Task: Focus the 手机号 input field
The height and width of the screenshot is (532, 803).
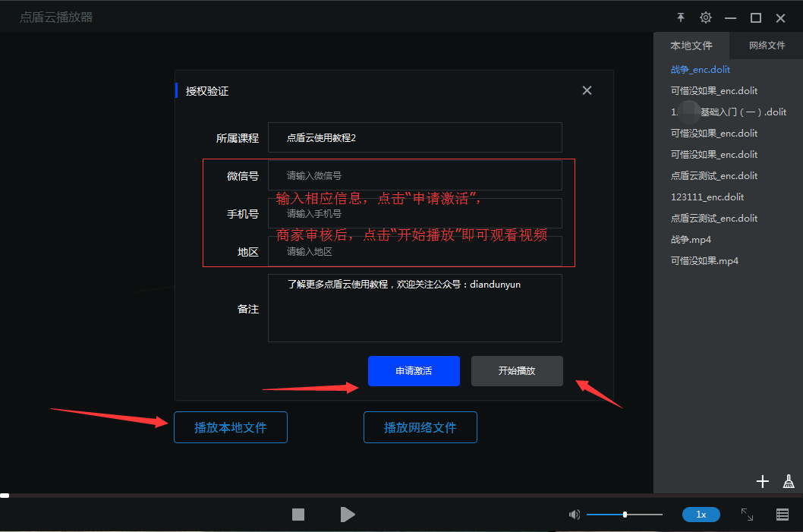Action: pyautogui.click(x=414, y=213)
